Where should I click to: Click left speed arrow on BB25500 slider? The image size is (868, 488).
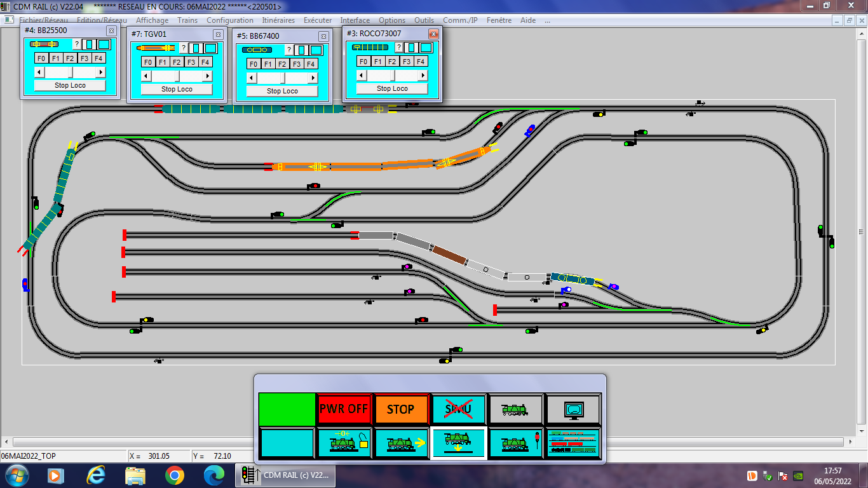39,72
